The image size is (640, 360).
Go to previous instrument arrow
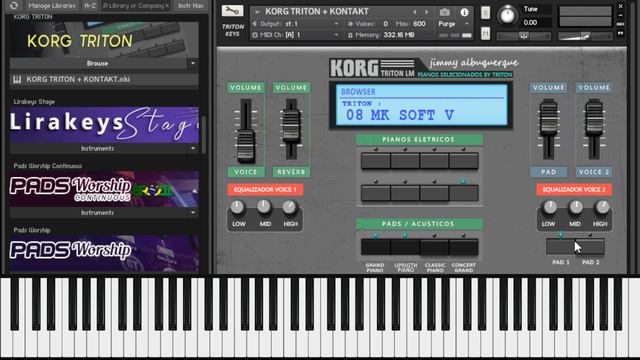click(414, 12)
